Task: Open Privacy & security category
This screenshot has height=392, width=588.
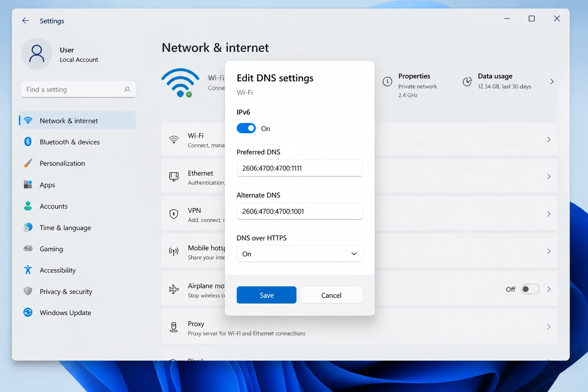Action: (x=77, y=291)
